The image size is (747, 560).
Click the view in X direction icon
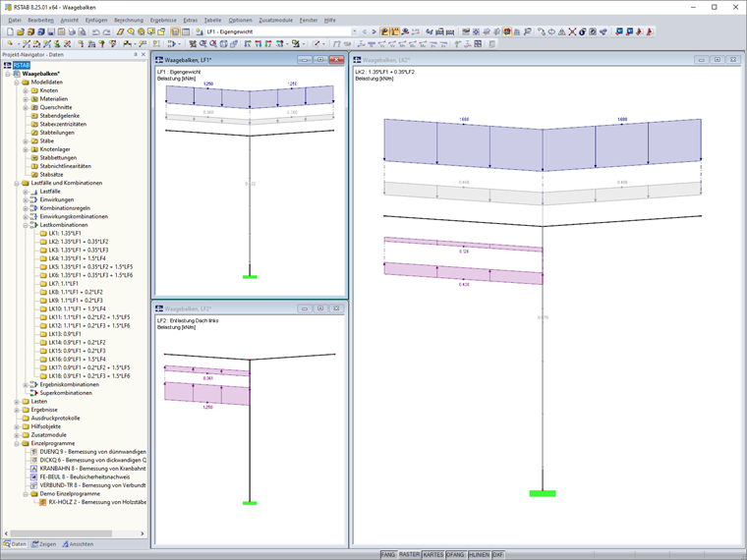(248, 44)
